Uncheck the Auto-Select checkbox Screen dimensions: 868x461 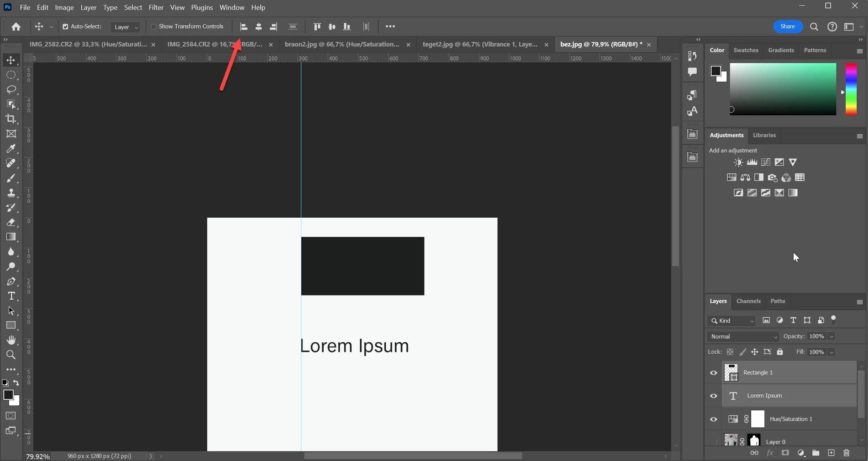point(65,26)
